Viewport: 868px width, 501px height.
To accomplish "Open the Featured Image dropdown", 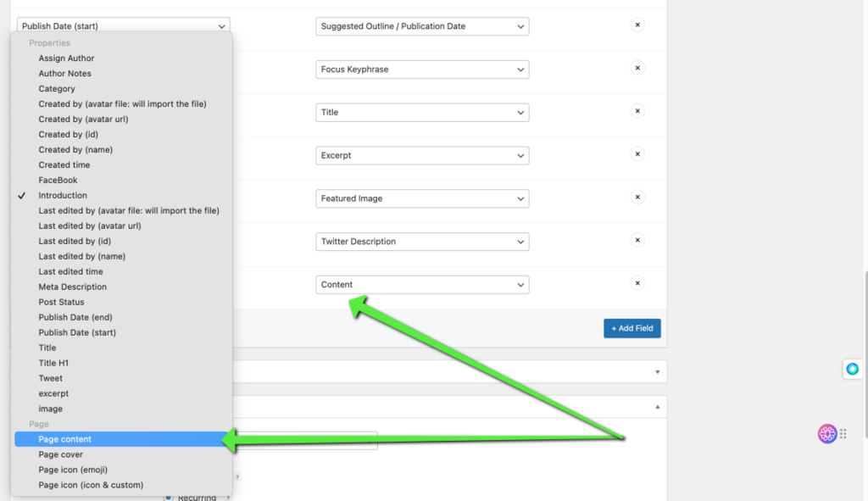I will (422, 198).
